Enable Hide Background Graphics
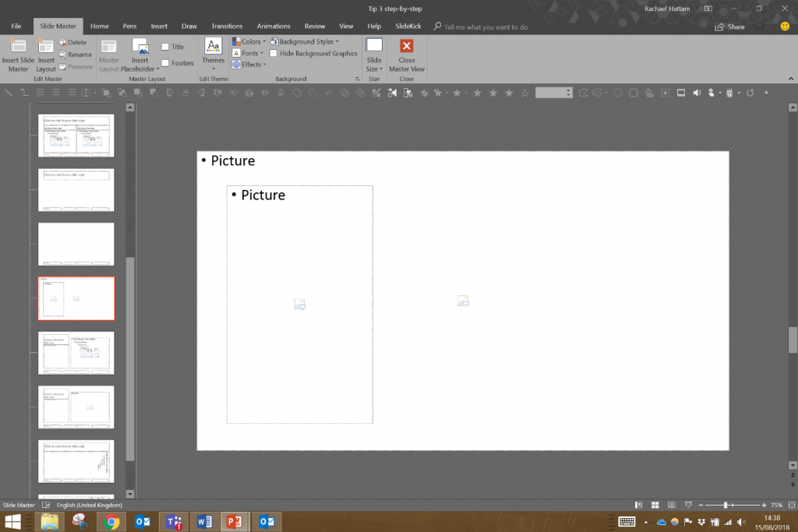The height and width of the screenshot is (532, 798). coord(272,53)
